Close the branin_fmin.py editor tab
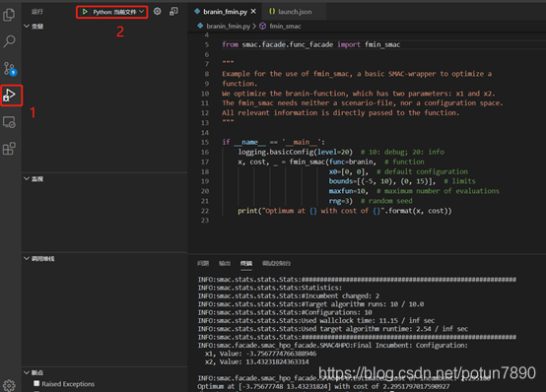This screenshot has width=546, height=392. [253, 12]
